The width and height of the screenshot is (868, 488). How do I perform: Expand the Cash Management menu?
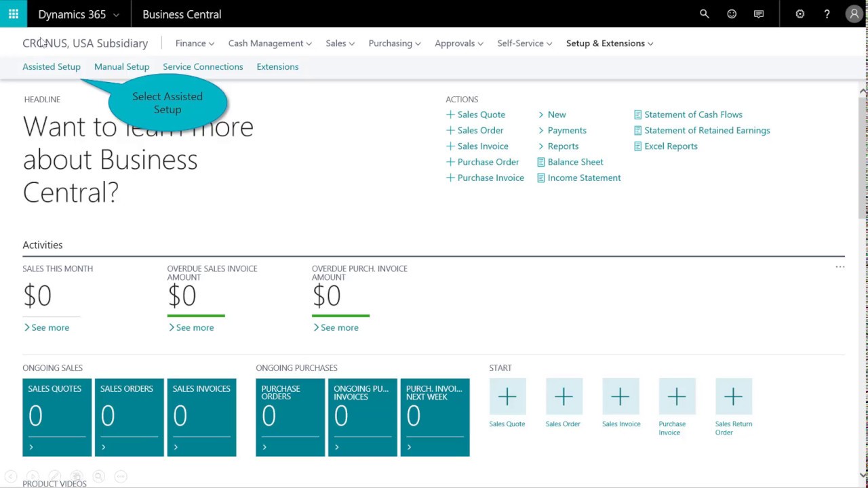[270, 43]
